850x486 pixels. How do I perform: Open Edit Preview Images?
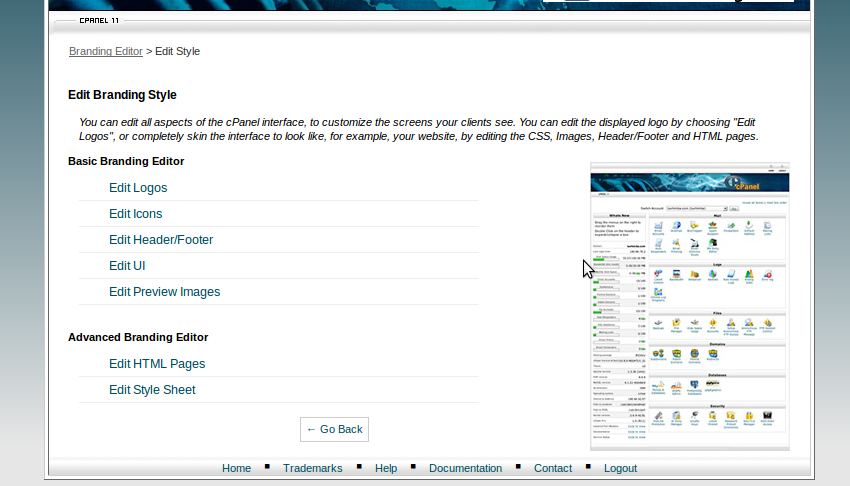pos(164,292)
